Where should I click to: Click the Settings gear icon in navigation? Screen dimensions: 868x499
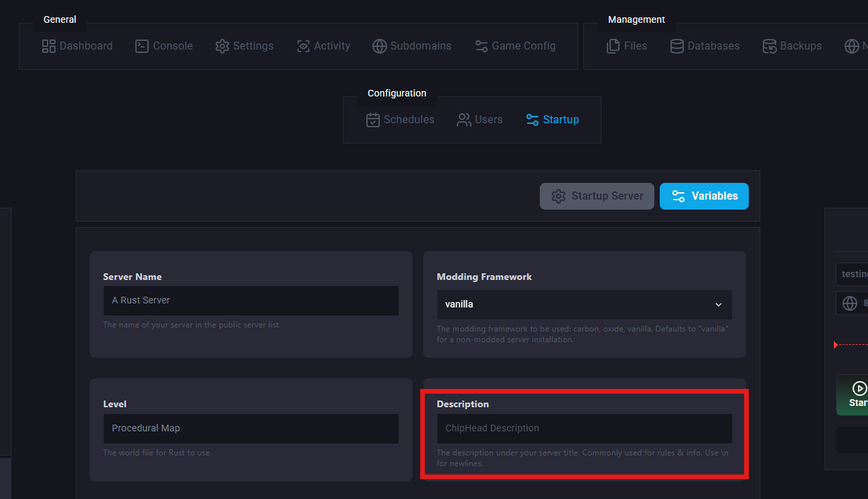coord(222,46)
